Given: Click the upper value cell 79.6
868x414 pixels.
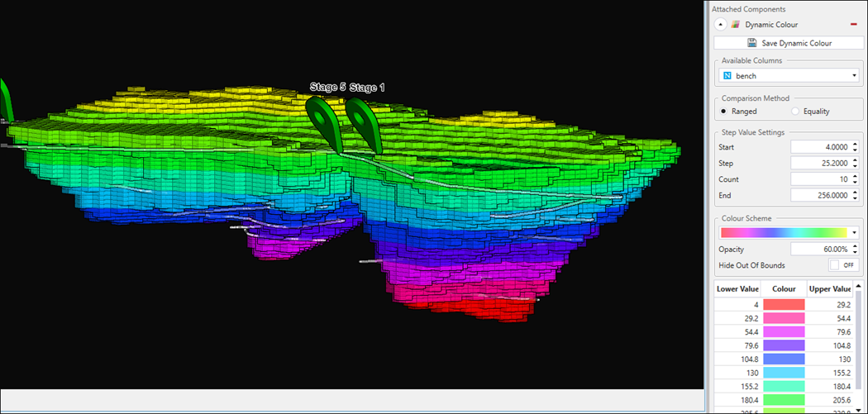Looking at the screenshot, I should 829,332.
